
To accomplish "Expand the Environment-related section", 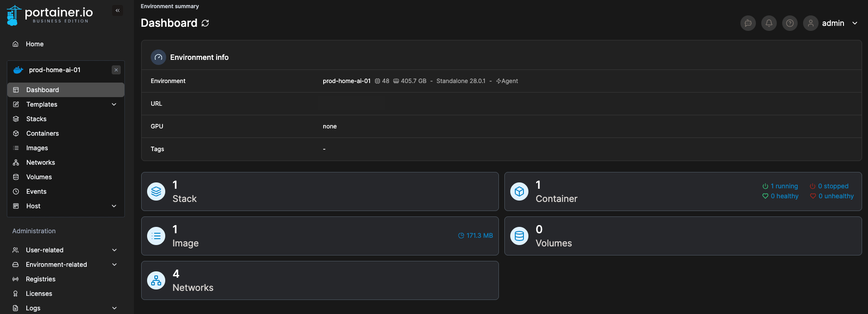I will 114,265.
